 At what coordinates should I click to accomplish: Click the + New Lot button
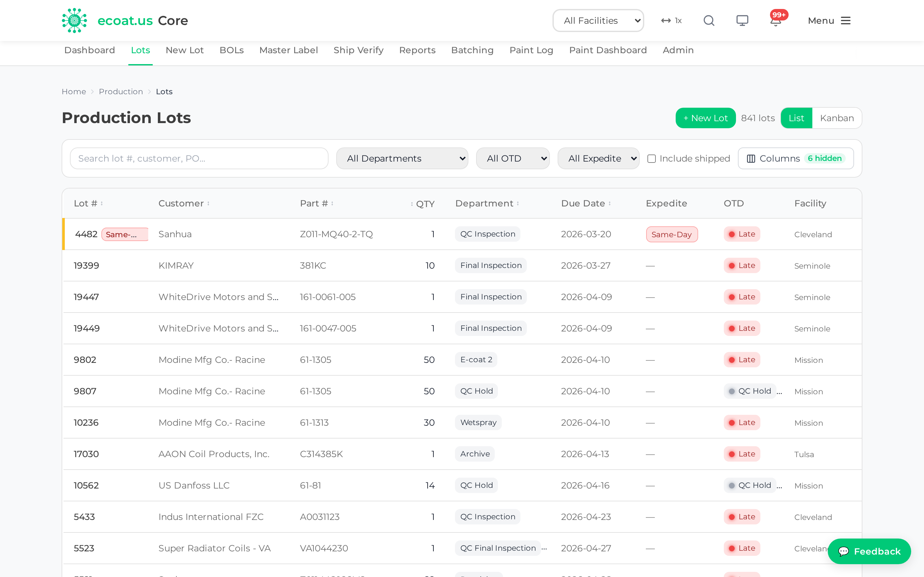tap(705, 118)
